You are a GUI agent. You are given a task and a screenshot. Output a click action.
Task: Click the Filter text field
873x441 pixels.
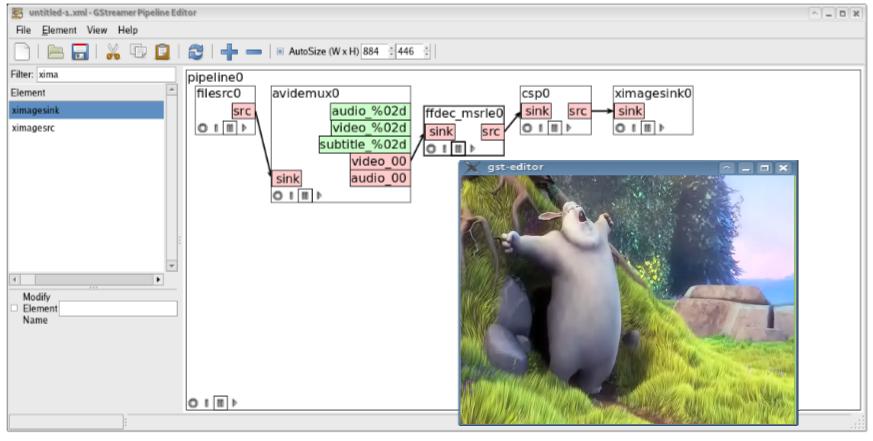[106, 74]
